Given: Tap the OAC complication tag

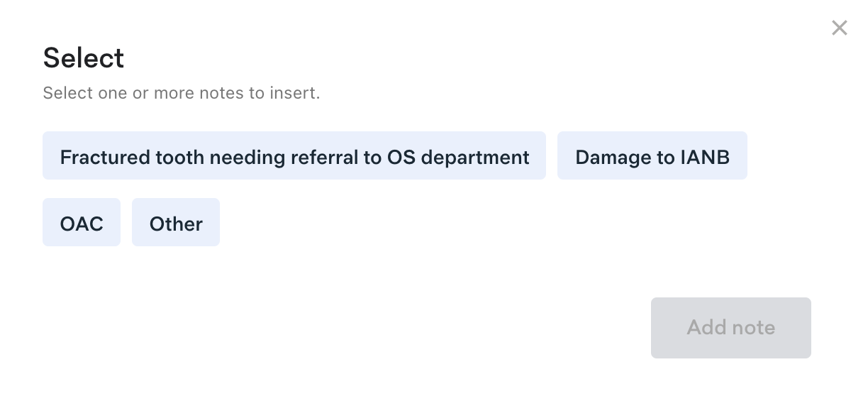Looking at the screenshot, I should tap(82, 223).
